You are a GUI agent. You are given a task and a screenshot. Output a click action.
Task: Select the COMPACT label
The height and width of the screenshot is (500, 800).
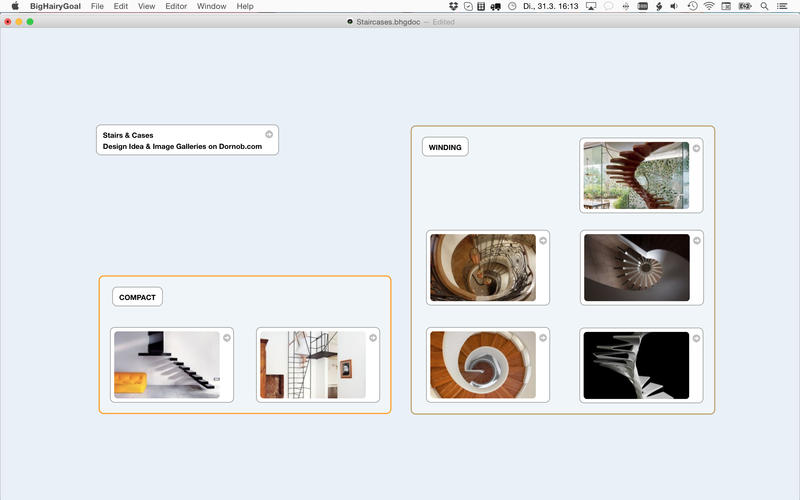pyautogui.click(x=137, y=297)
